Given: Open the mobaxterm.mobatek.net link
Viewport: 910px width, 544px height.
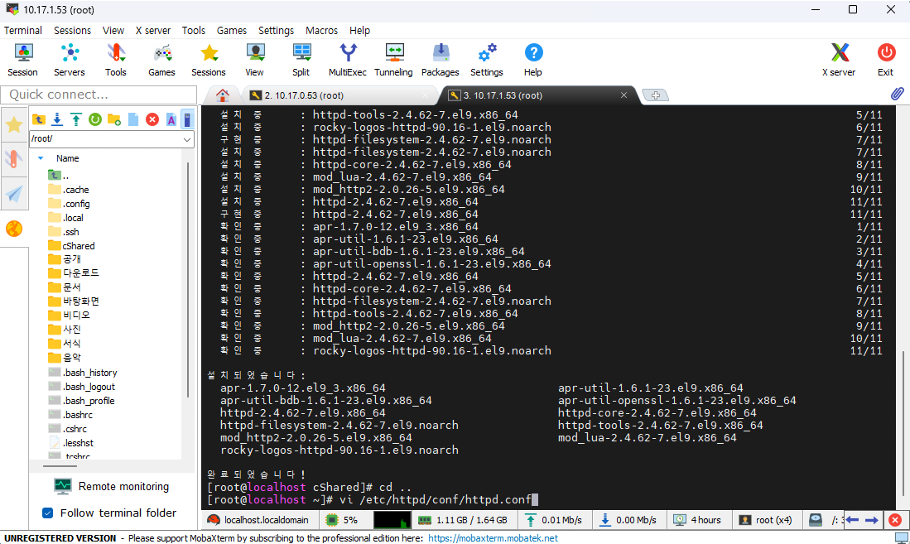Looking at the screenshot, I should click(493, 538).
